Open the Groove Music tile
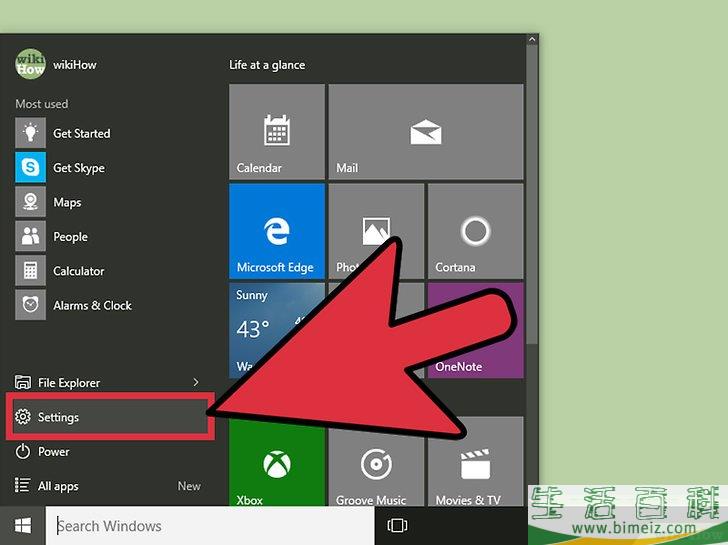 tap(376, 461)
